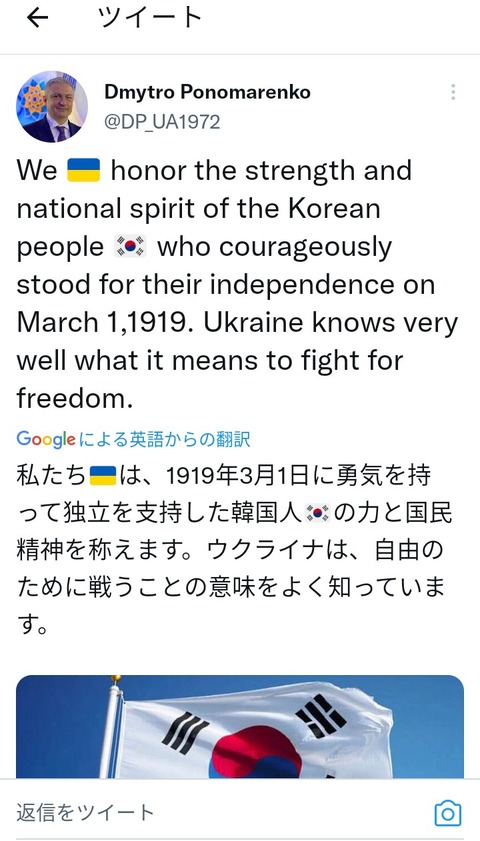Click the Korean flag emoji in the English text
This screenshot has width=480, height=841.
(130, 247)
